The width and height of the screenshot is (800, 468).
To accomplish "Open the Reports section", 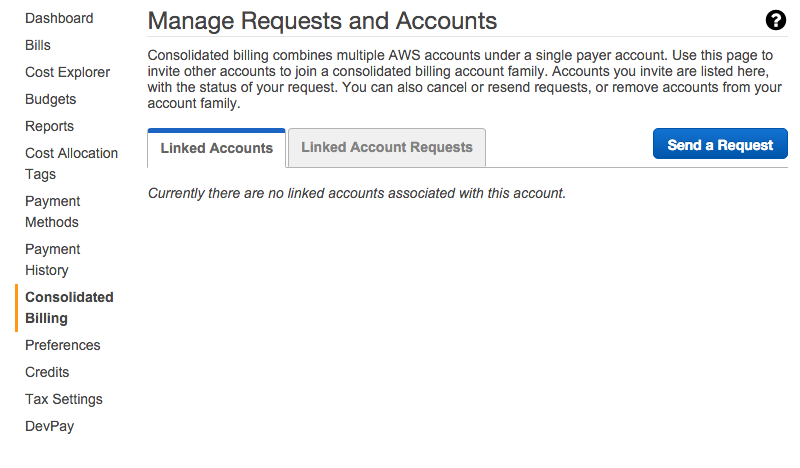I will [49, 127].
